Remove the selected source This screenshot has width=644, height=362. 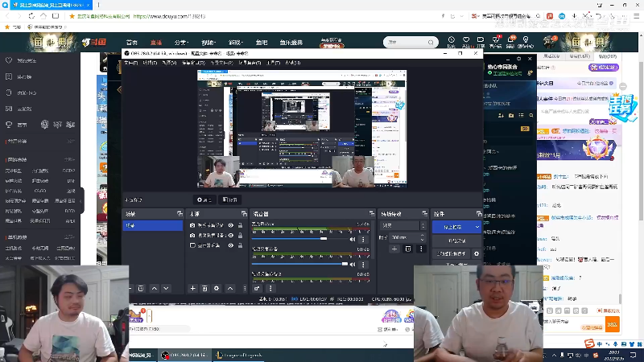(x=204, y=289)
